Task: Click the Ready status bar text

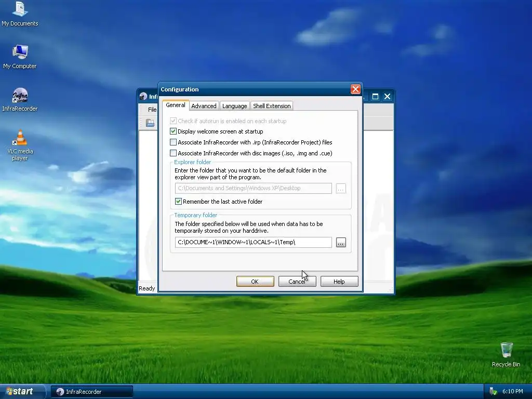Action: 147,288
